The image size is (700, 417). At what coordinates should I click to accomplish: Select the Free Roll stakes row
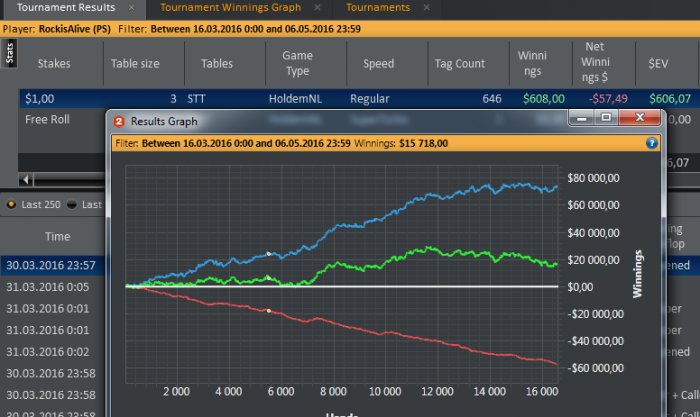coord(49,119)
